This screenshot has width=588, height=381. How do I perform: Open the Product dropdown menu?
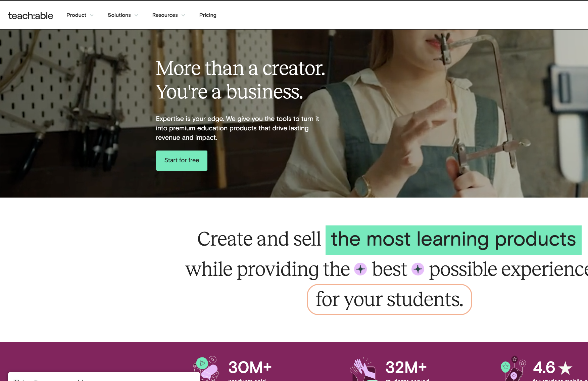(x=80, y=15)
